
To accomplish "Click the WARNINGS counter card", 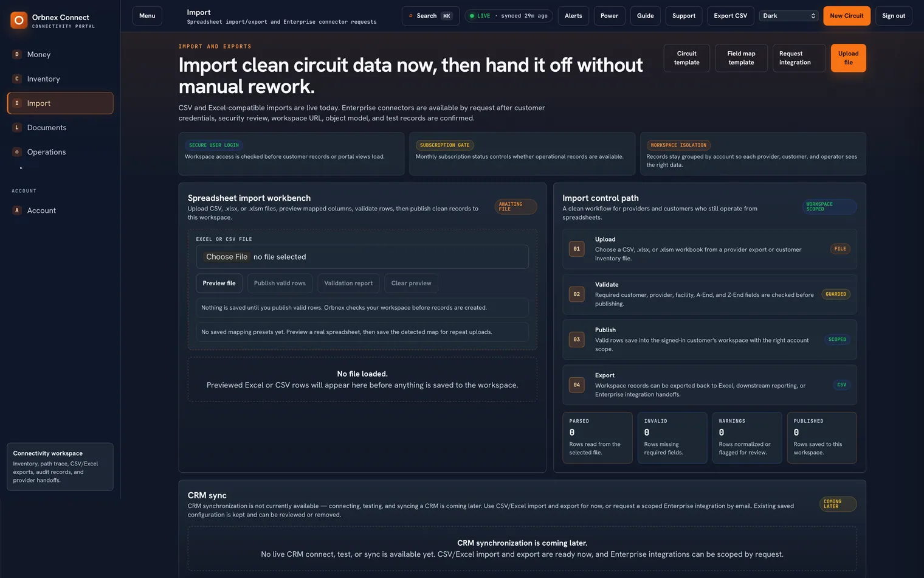I will pyautogui.click(x=747, y=437).
